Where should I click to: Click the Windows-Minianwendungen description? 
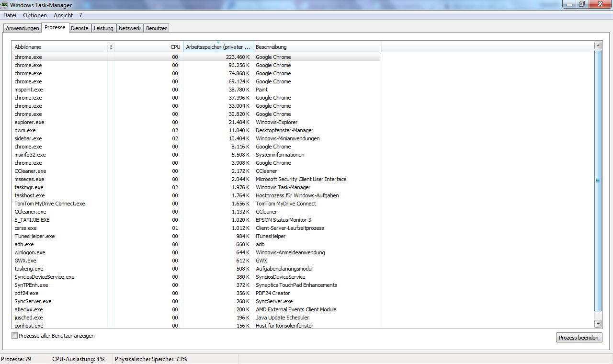pyautogui.click(x=288, y=138)
